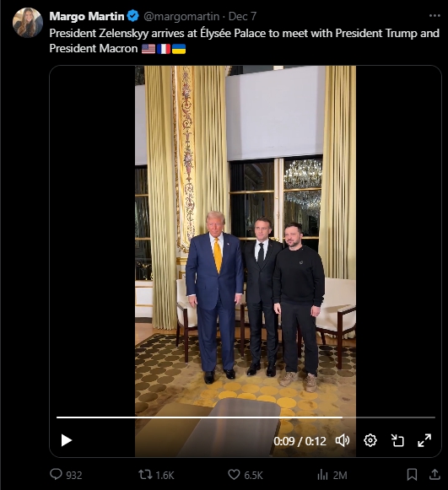View tweet analytics bar chart icon
This screenshot has height=490, width=448.
322,475
